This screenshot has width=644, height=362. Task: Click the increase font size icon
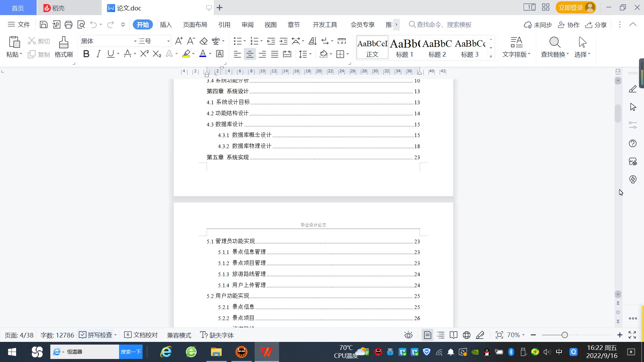click(x=179, y=41)
